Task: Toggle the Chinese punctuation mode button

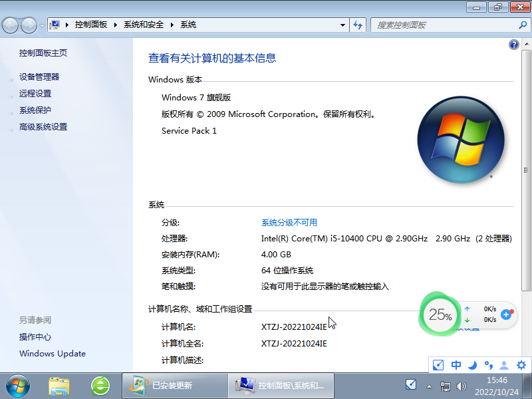Action: coord(489,365)
